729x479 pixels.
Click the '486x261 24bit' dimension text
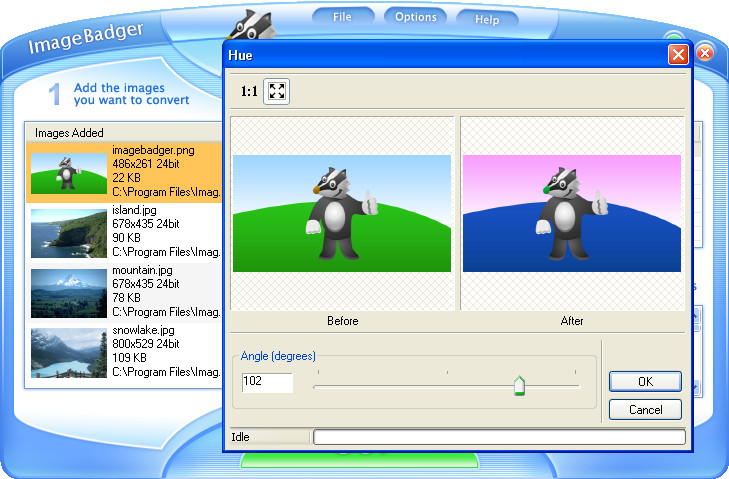146,164
